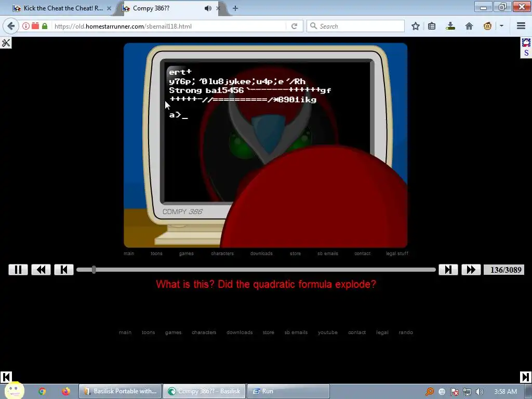Fast forward the animation
The image size is (532, 399).
[471, 270]
